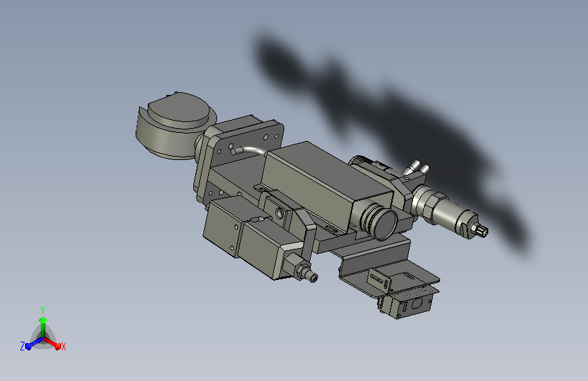The height and width of the screenshot is (381, 588).
Task: Click the red X axis of the triad
Action: 53,343
